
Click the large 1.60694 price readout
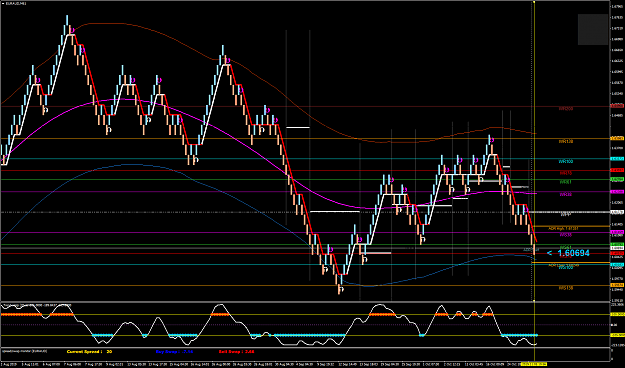573,253
